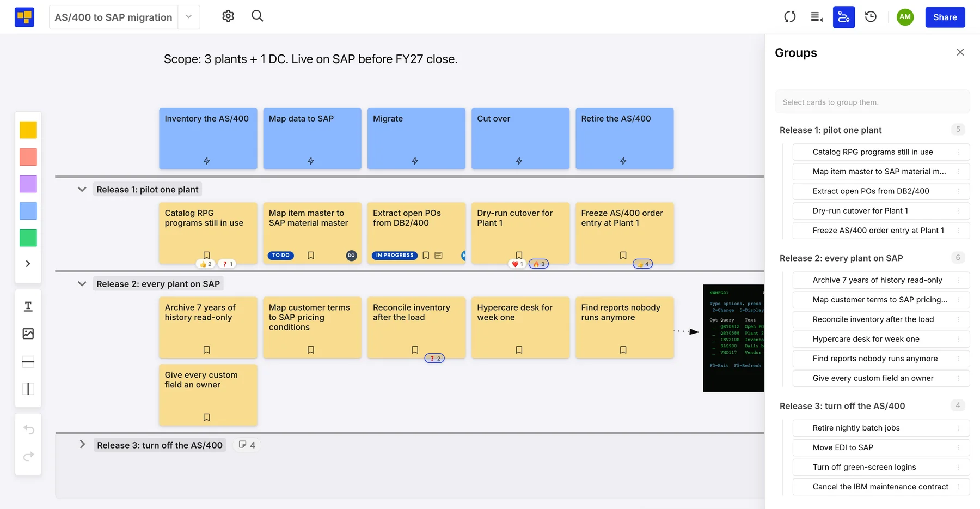The image size is (980, 509).
Task: Close the Groups panel
Action: 960,52
